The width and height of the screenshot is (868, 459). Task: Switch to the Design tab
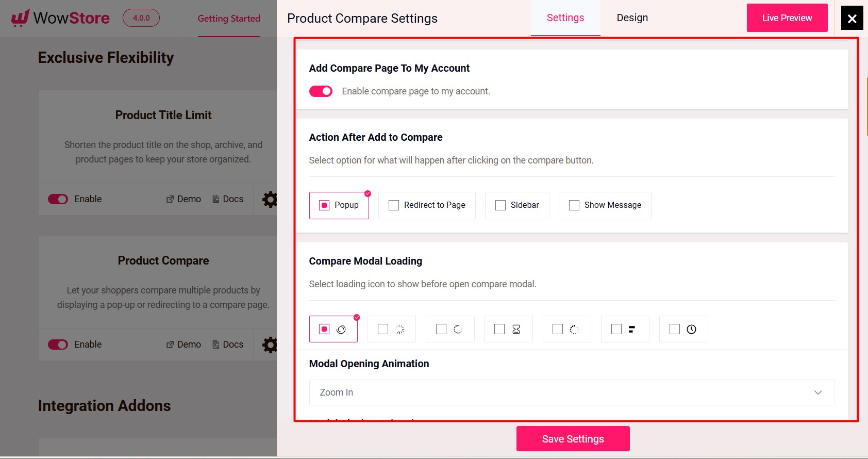(x=632, y=18)
